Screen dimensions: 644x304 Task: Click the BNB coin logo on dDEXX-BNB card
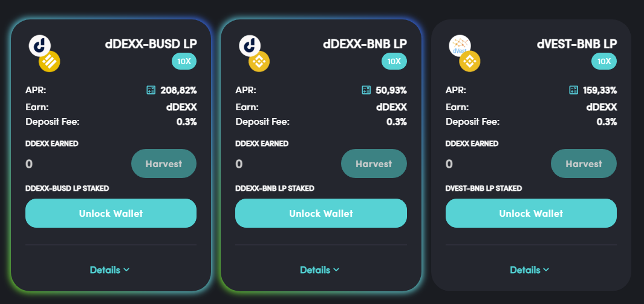tap(259, 62)
